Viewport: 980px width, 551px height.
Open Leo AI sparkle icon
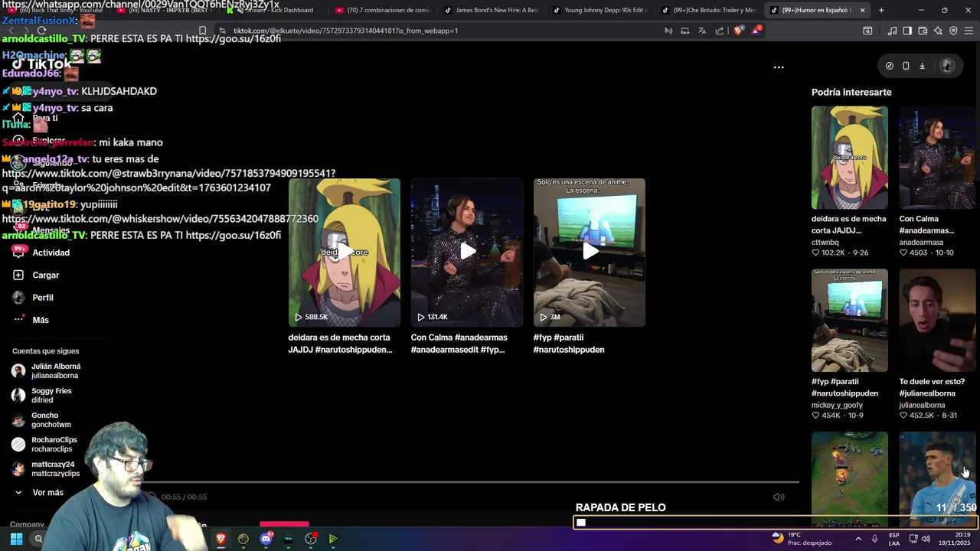click(938, 31)
